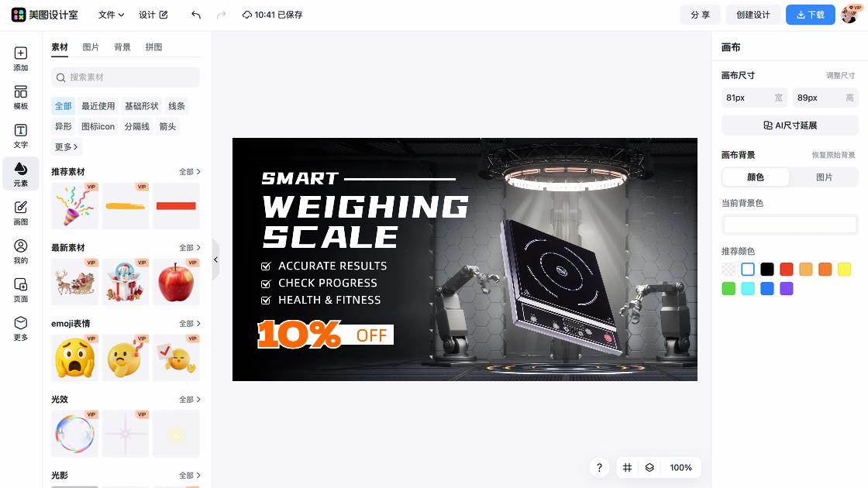
Task: Pick the red recommended color swatch
Action: (786, 270)
